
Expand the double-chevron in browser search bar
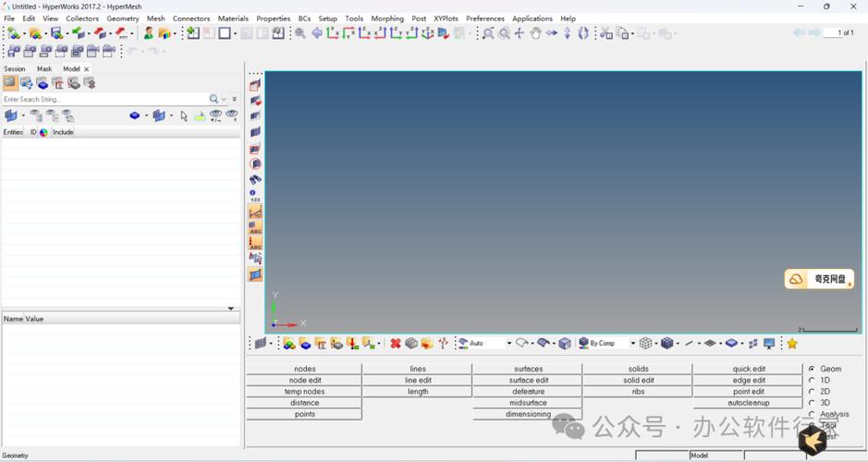coord(234,99)
